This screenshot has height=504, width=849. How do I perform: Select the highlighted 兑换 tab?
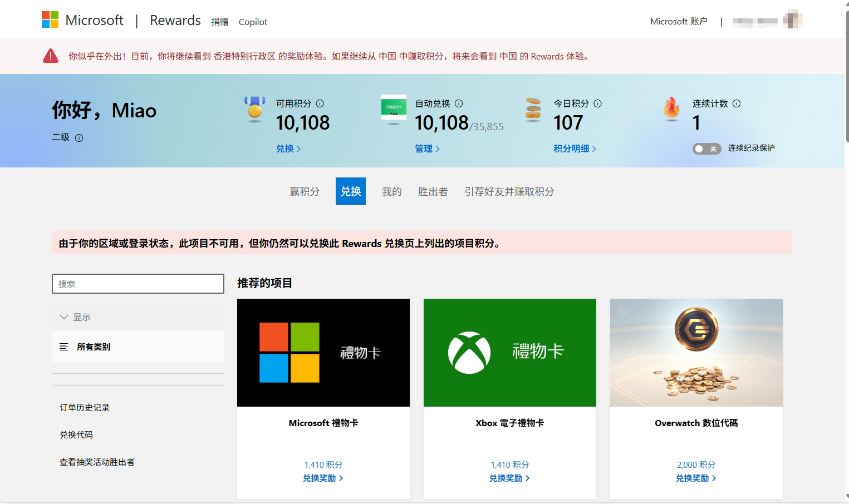[x=351, y=191]
